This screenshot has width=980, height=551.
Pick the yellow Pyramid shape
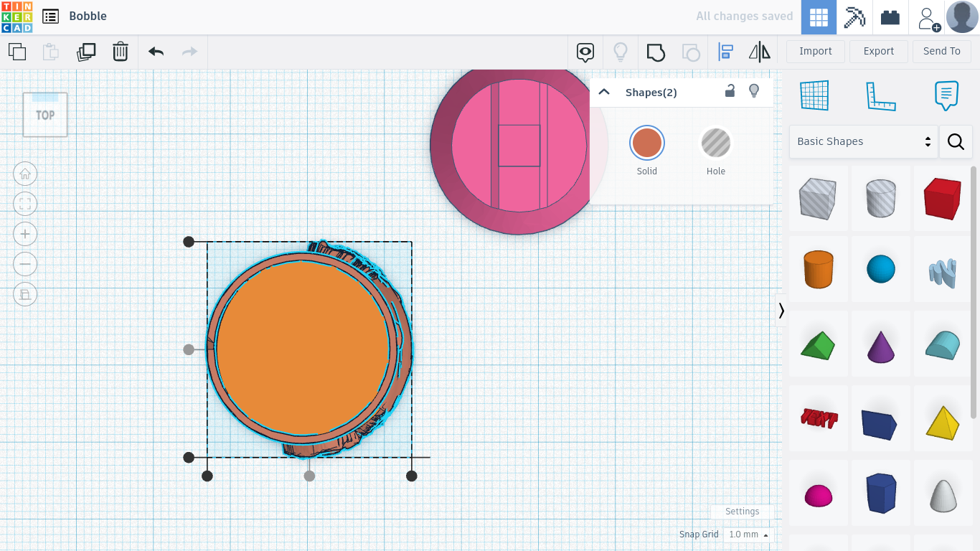943,422
